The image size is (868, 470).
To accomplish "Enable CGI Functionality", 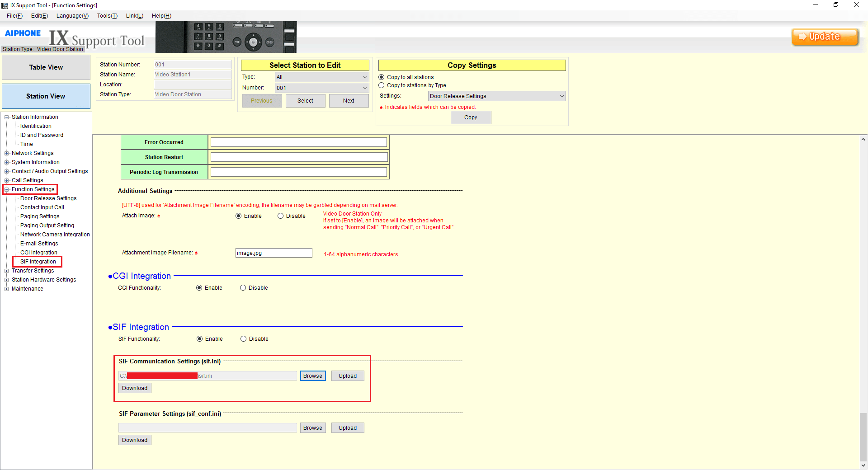I will tap(199, 288).
